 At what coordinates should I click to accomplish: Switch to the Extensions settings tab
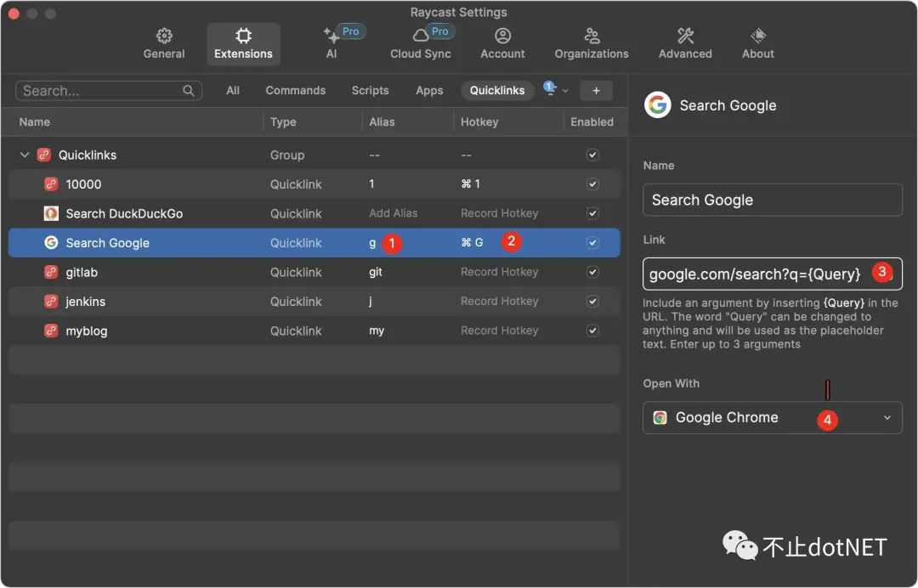pos(244,44)
